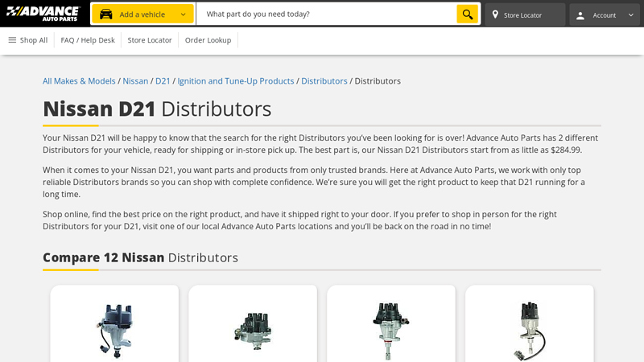Click the 'Nissan D21 Distributors' heading
This screenshot has width=644, height=362.
[x=157, y=109]
